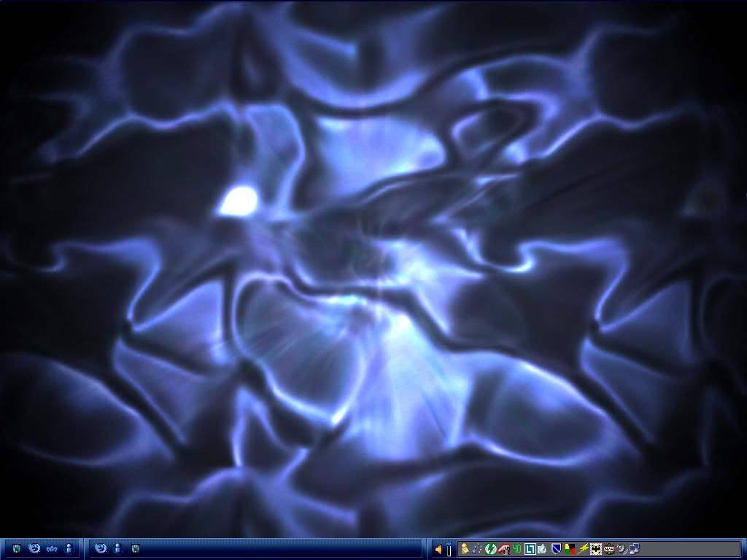The height and width of the screenshot is (560, 747).
Task: Click the gray satellite dish tray icon
Action: 622,549
